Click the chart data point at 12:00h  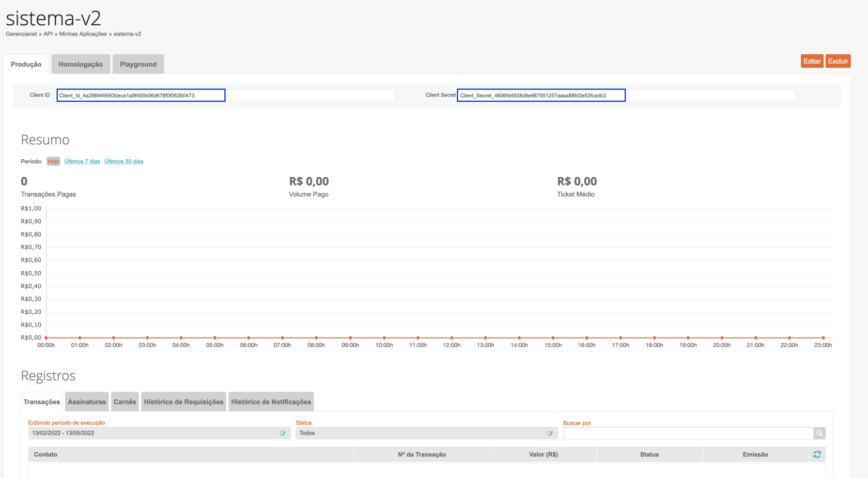point(452,337)
